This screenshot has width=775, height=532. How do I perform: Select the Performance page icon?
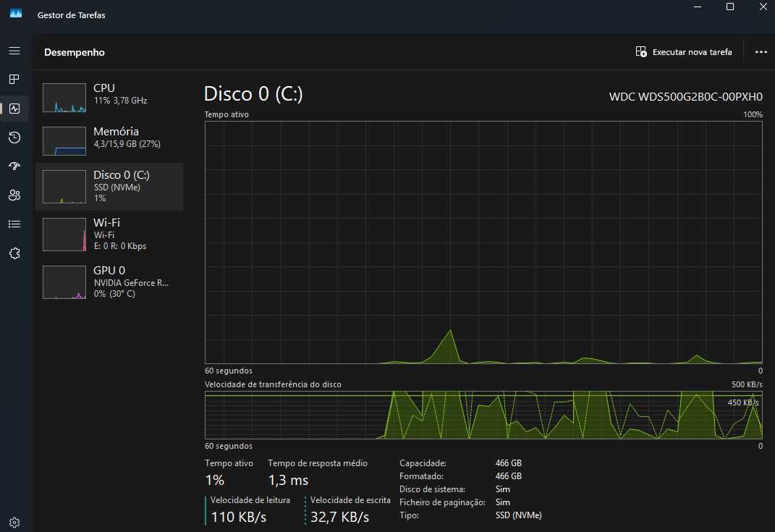click(14, 109)
